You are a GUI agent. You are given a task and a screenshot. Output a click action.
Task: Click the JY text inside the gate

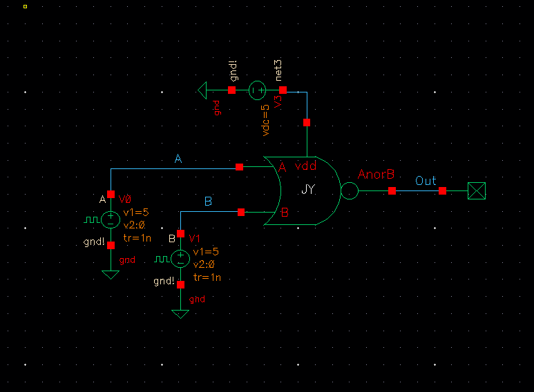point(308,189)
